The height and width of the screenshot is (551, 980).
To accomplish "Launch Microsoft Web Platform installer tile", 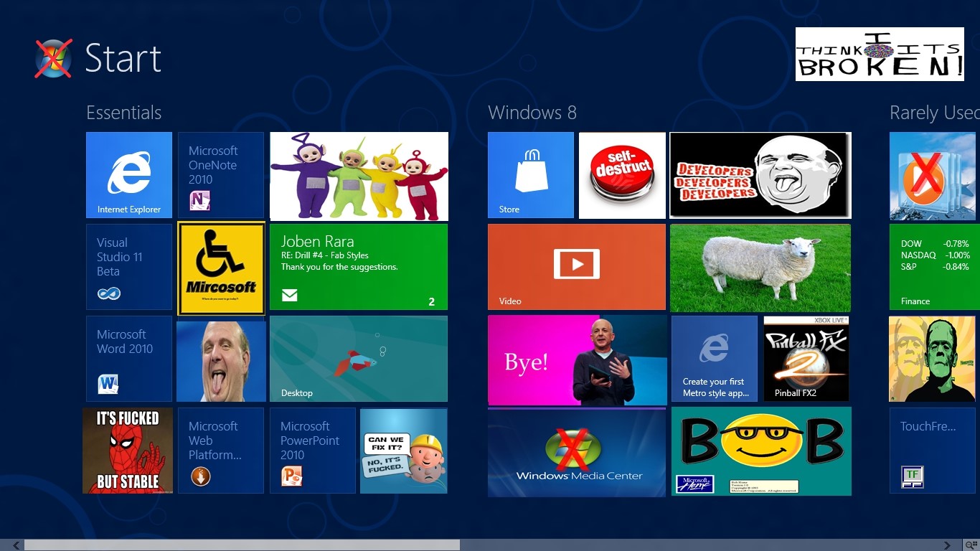I will tap(221, 451).
